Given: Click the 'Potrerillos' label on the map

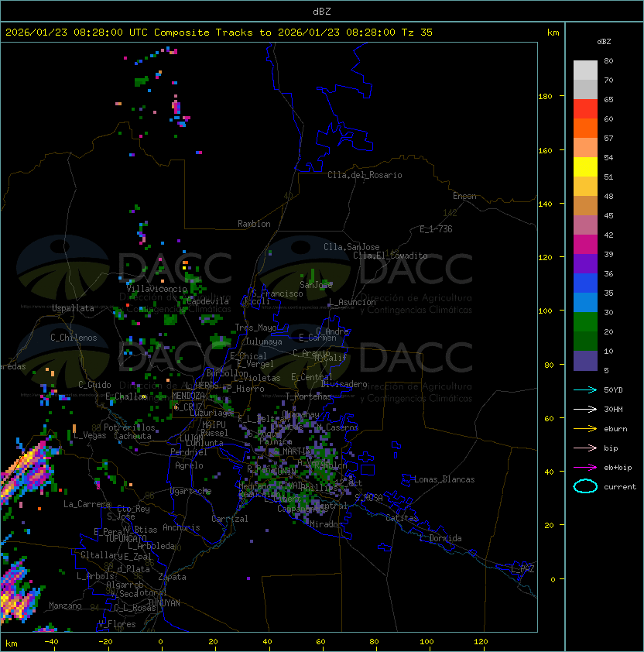Looking at the screenshot, I should [129, 427].
